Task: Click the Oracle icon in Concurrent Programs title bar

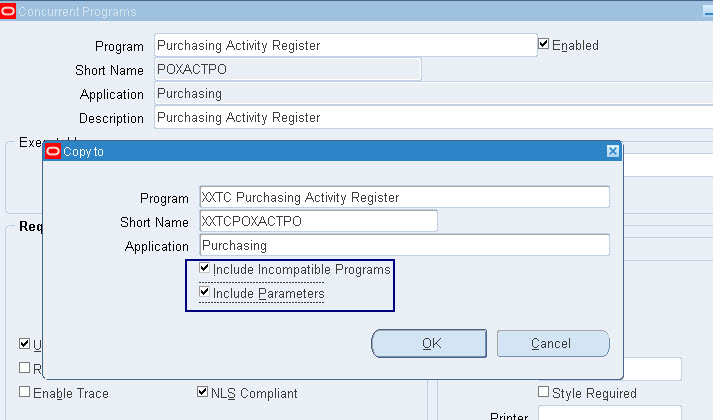Action: pyautogui.click(x=8, y=11)
